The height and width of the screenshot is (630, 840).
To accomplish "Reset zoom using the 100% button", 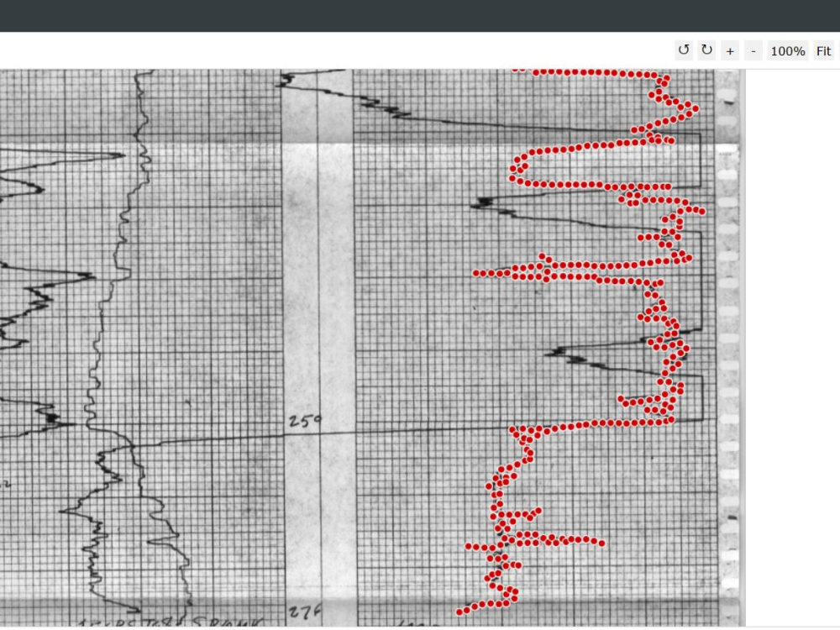I will point(788,51).
